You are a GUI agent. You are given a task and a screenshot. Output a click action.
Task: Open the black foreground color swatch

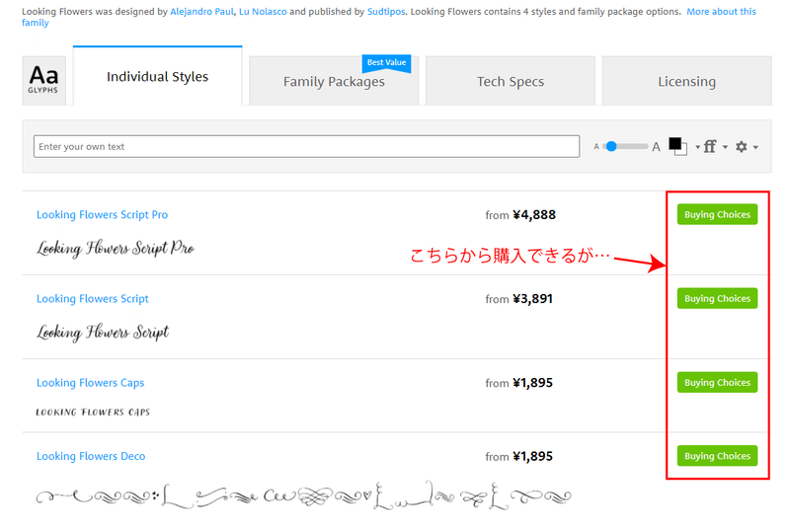pos(674,143)
